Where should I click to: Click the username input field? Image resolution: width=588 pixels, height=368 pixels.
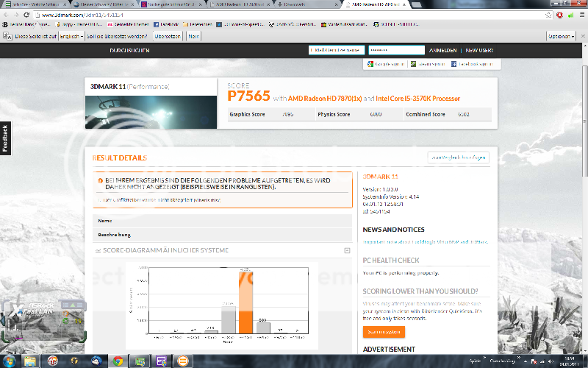tap(337, 50)
